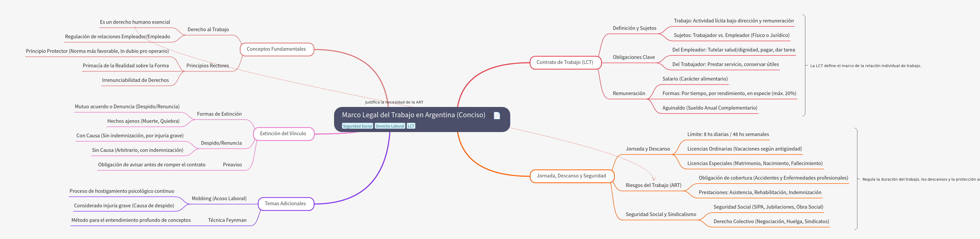
Task: Select 'Irrenunciabilidad de Derechos' leaf node
Action: click(135, 80)
